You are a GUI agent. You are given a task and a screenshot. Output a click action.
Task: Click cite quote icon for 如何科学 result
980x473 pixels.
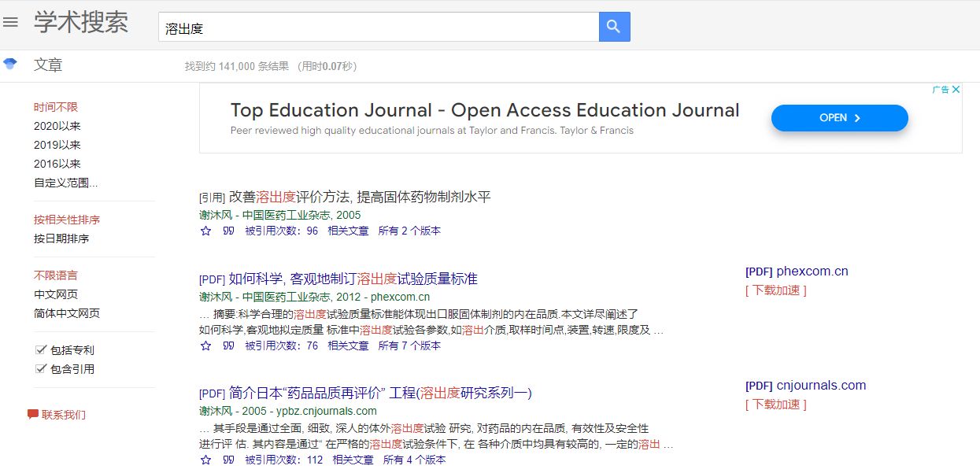228,346
